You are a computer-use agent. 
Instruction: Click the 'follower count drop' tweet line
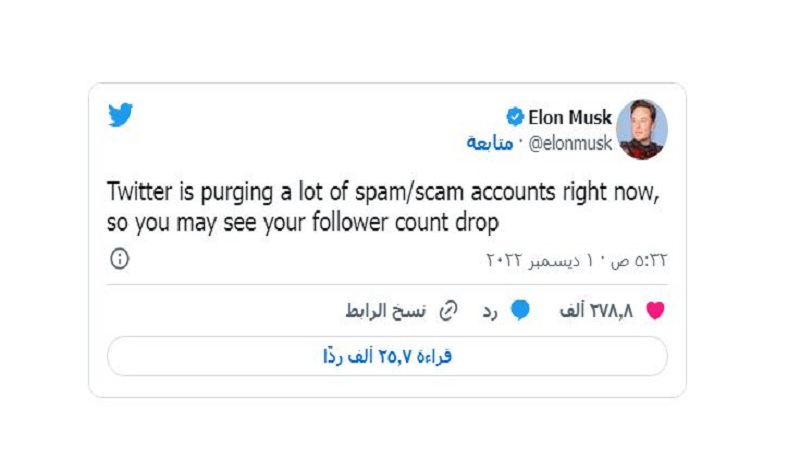click(302, 222)
